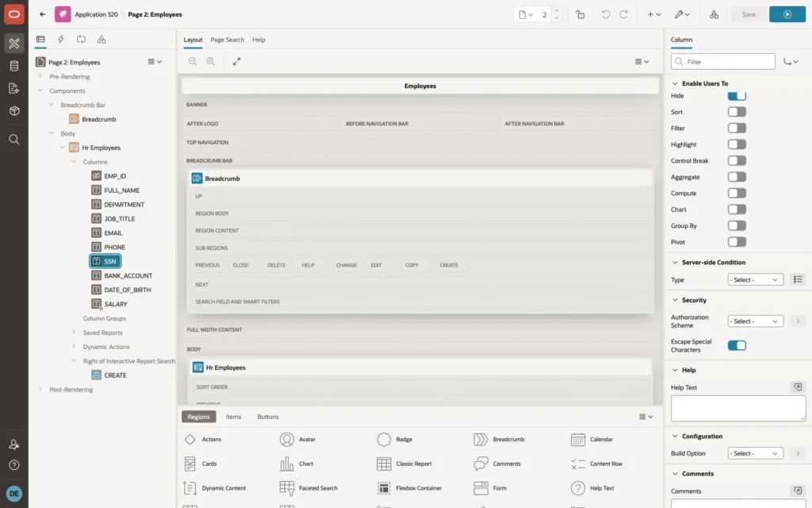812x508 pixels.
Task: Undo the last change
Action: 605,14
